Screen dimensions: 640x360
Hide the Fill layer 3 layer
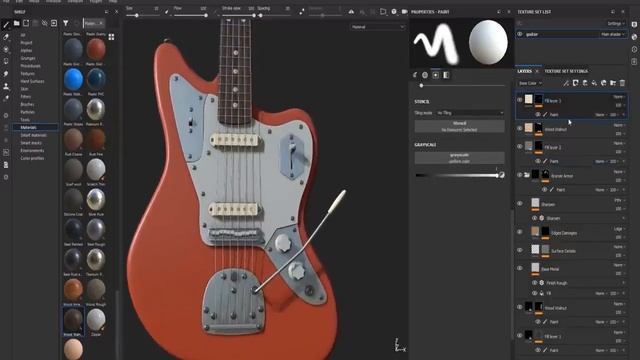(x=520, y=100)
